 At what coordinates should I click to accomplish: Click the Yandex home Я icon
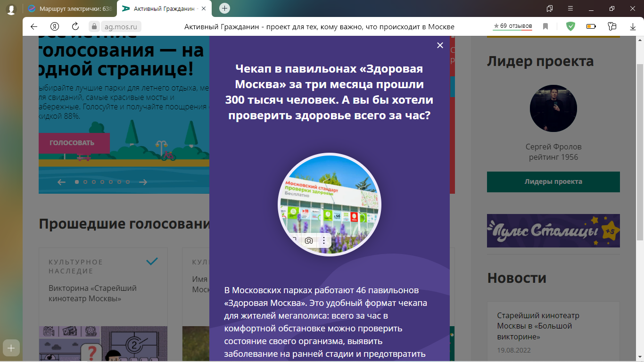(x=55, y=26)
